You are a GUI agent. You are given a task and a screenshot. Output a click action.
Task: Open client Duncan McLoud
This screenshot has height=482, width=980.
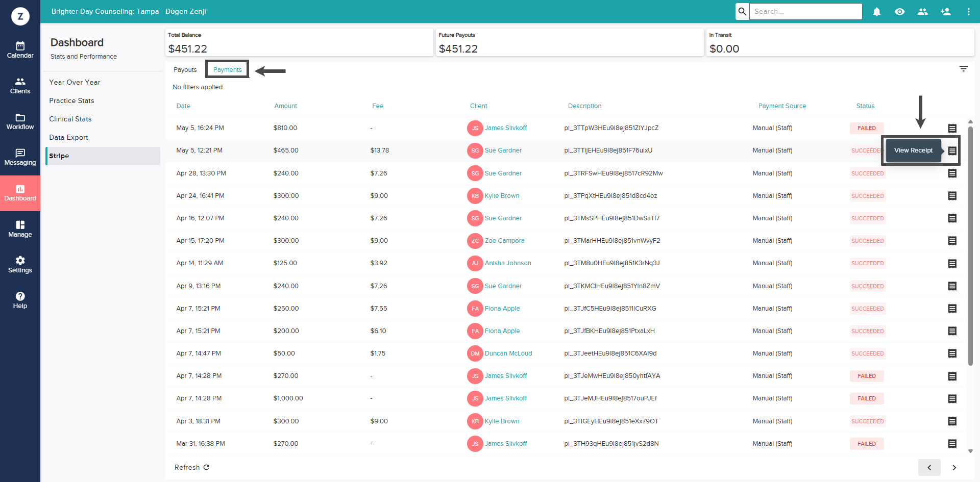508,353
